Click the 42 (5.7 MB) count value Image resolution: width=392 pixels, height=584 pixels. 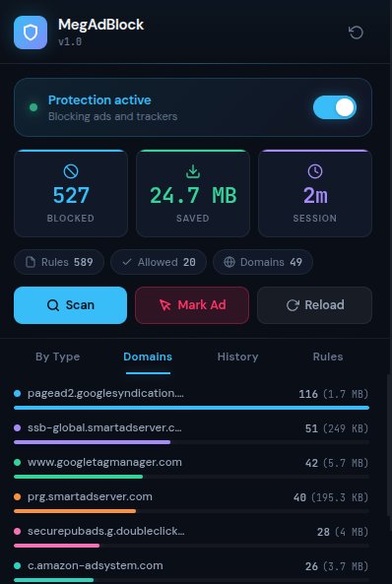click(337, 463)
